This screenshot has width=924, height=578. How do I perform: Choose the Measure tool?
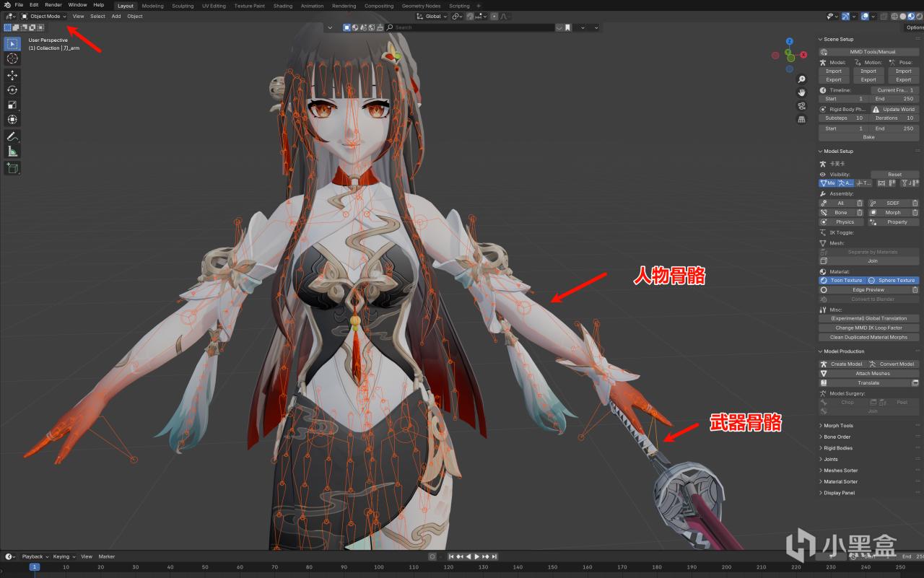12,152
